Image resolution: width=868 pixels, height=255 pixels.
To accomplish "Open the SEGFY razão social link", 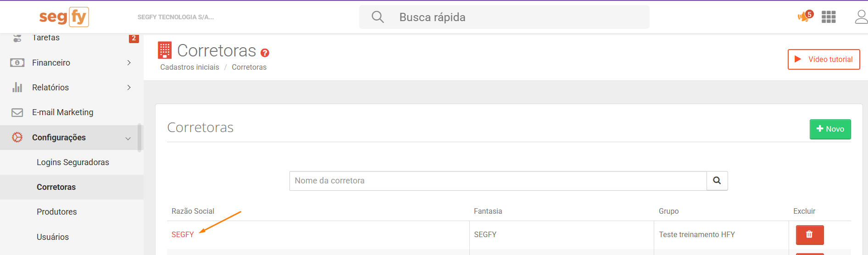I will tap(183, 234).
